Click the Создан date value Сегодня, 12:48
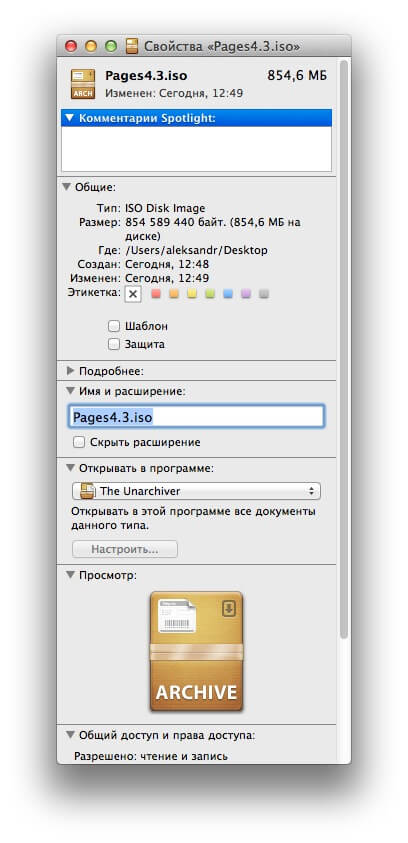 tap(167, 264)
